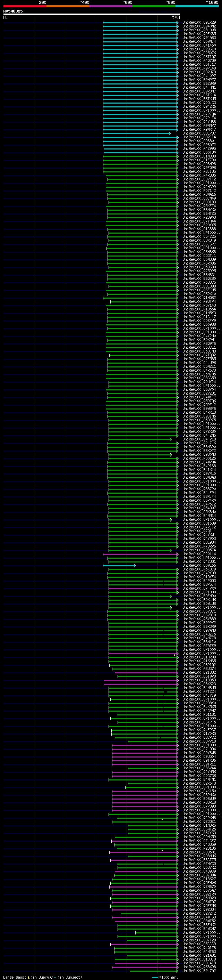
Task: Select the UniRef100_Q16NS5 label
Action: pyautogui.click(x=199, y=661)
